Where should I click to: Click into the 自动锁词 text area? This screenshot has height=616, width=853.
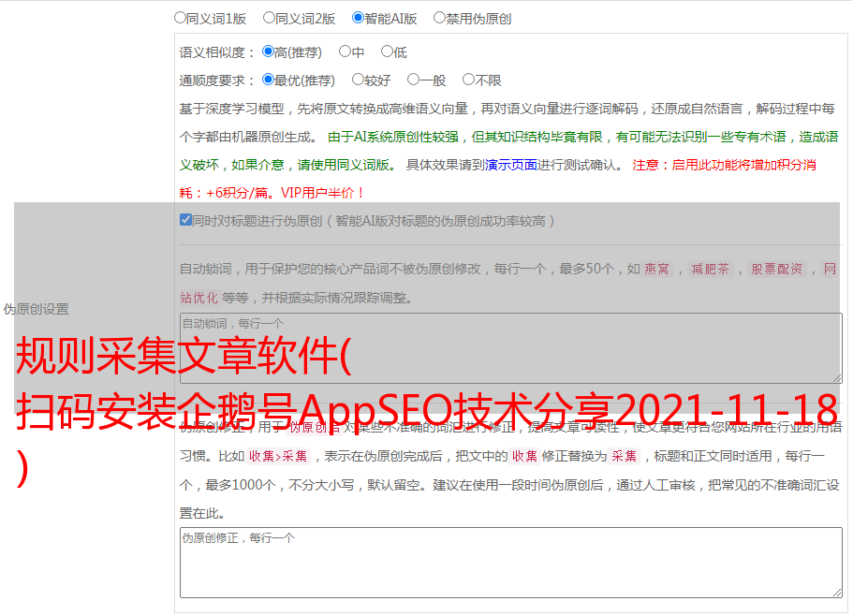509,348
